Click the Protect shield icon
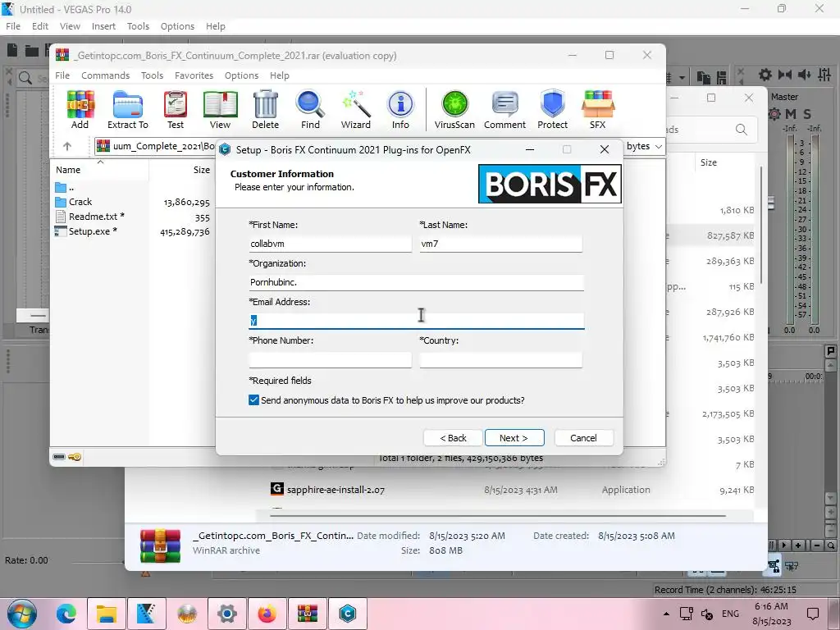The image size is (840, 630). [552, 110]
